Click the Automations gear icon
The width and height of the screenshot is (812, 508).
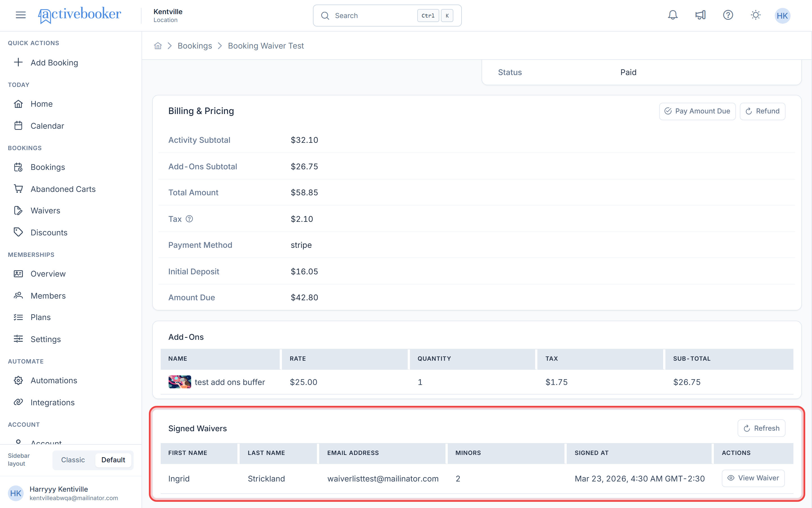(18, 380)
